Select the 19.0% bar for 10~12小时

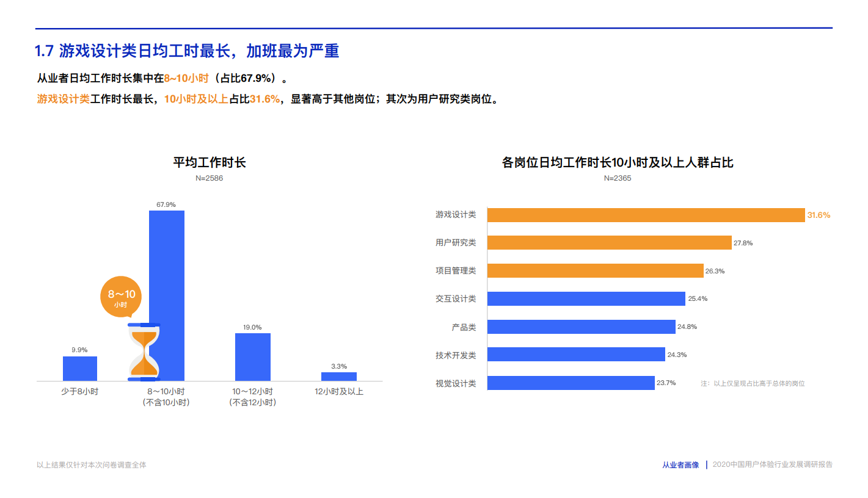tap(252, 357)
